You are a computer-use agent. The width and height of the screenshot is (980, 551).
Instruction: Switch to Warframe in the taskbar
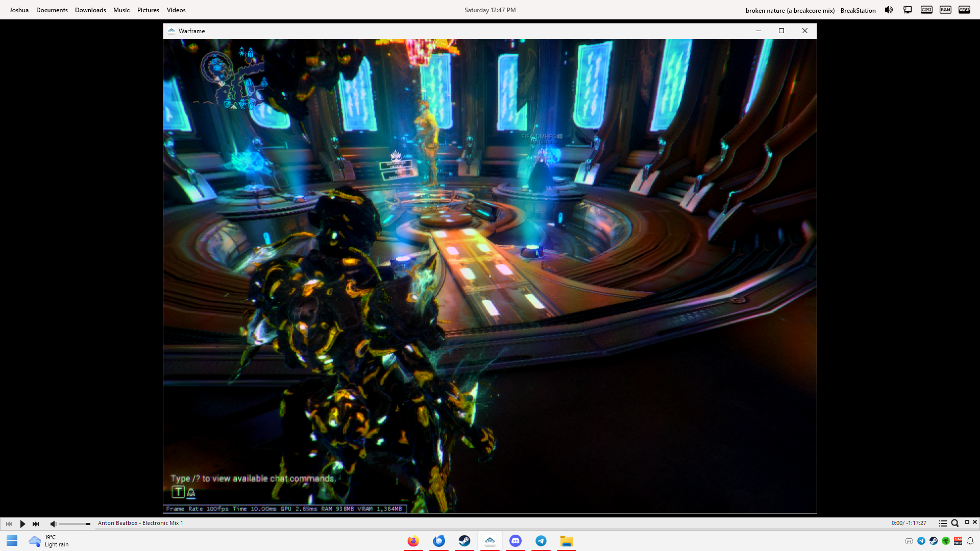[490, 541]
